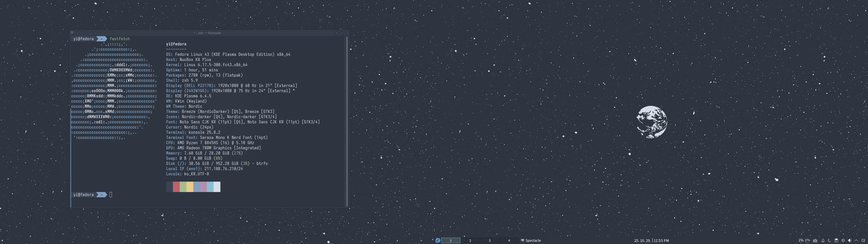Open the volume speaker icon
This screenshot has width=868, height=244.
(x=849, y=240)
